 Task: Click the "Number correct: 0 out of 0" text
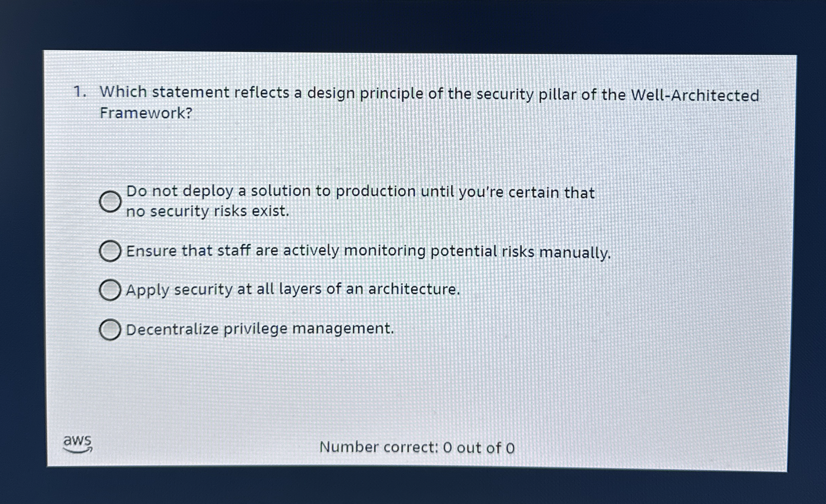(x=416, y=447)
